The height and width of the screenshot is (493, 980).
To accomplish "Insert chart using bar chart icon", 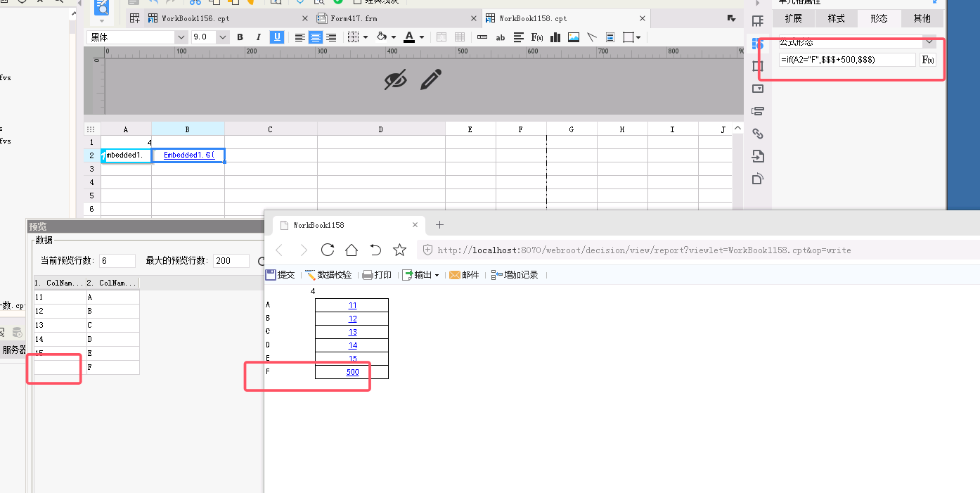I will [x=555, y=37].
